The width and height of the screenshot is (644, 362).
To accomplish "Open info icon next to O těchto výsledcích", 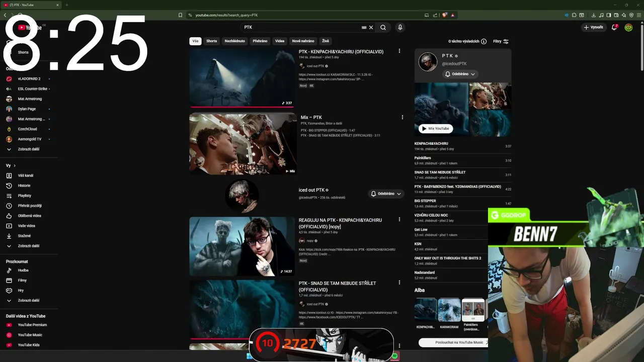I will pyautogui.click(x=484, y=41).
